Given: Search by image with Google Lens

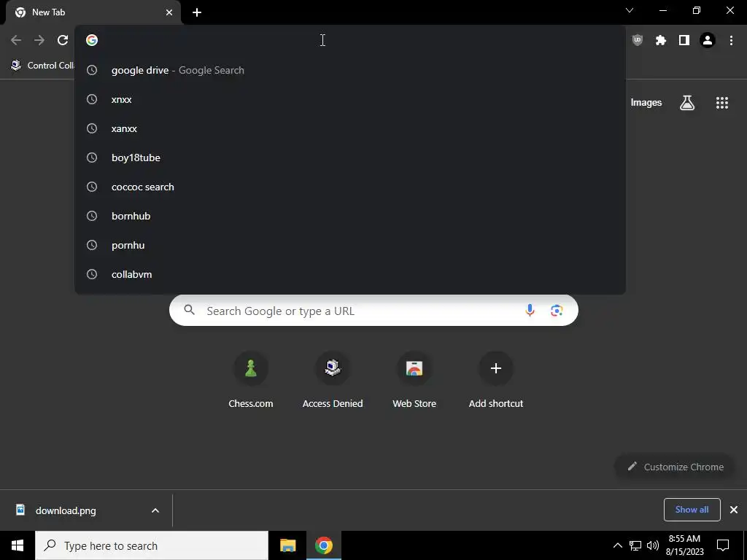Looking at the screenshot, I should click(557, 311).
